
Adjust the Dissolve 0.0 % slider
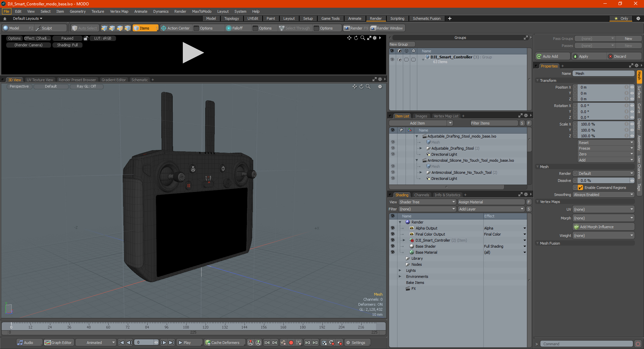click(604, 181)
